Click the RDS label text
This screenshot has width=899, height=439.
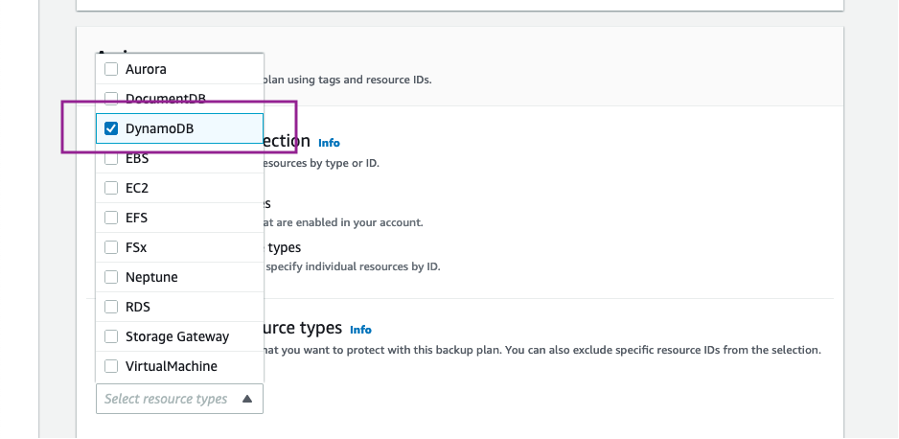[138, 307]
